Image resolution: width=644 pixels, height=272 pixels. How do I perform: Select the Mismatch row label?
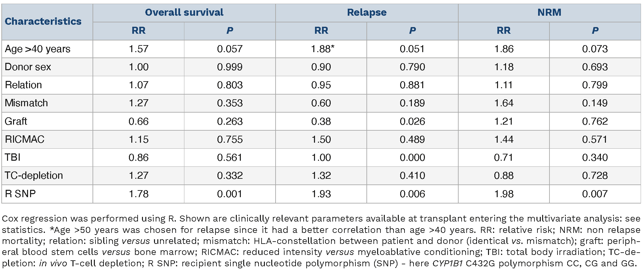coord(26,103)
